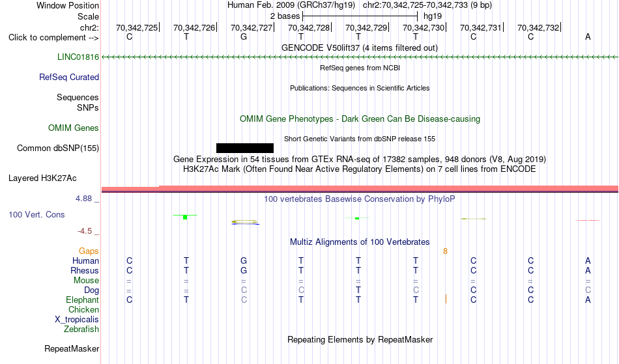This screenshot has width=619, height=364.
Task: Click the 100 Vert. Cons track label
Action: point(36,214)
